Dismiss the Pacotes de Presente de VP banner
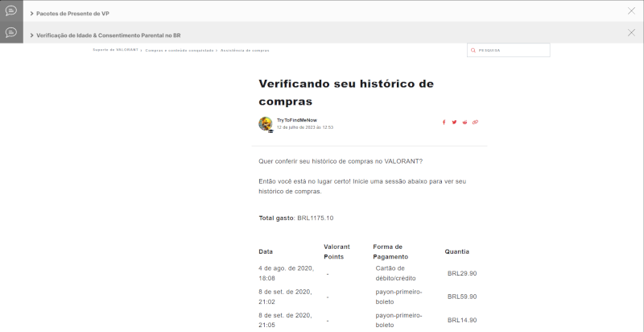 point(631,11)
